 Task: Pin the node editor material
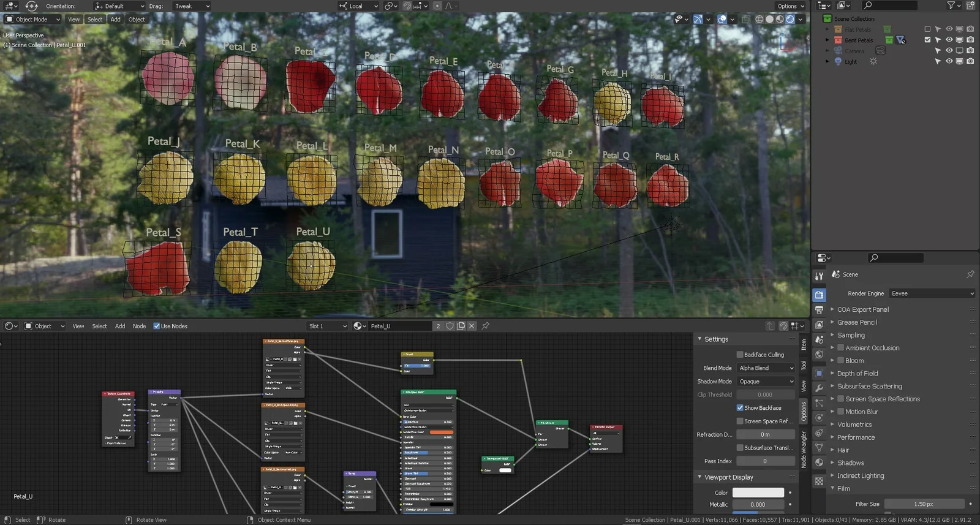tap(486, 326)
